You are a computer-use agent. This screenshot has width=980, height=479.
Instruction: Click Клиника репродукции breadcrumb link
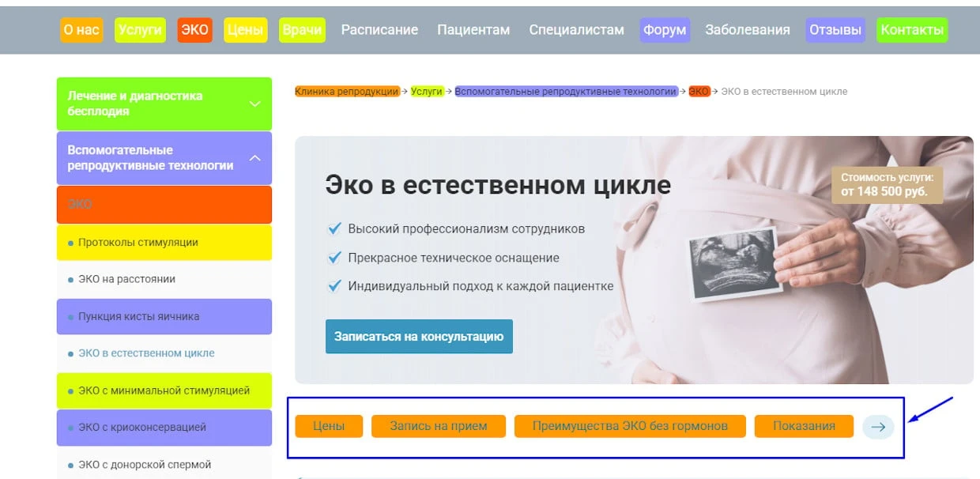coord(347,92)
